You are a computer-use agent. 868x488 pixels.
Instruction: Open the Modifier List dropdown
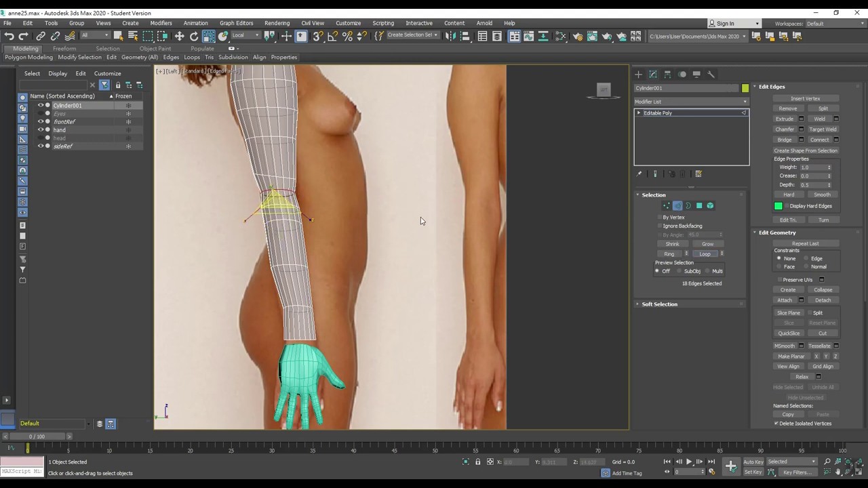coord(690,102)
